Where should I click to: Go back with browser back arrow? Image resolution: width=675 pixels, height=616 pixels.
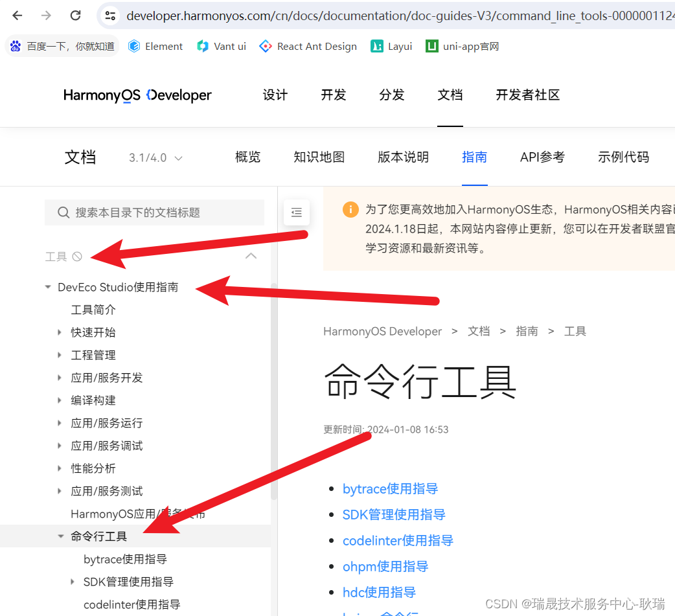pyautogui.click(x=17, y=16)
